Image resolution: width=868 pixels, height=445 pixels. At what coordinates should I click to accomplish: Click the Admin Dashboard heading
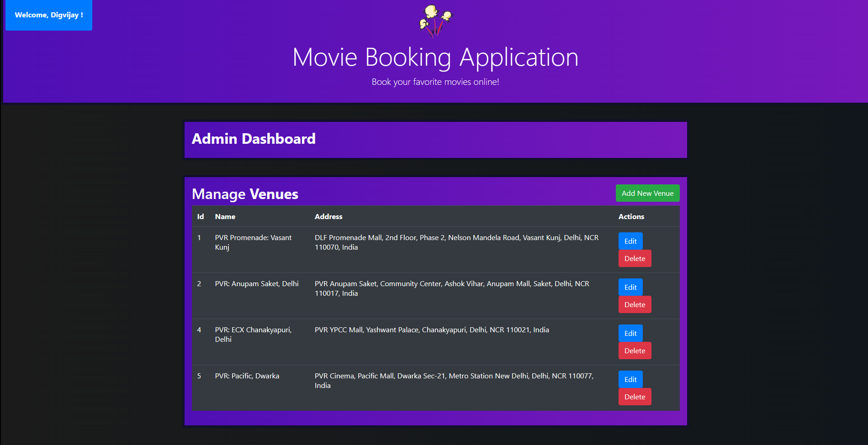(254, 139)
